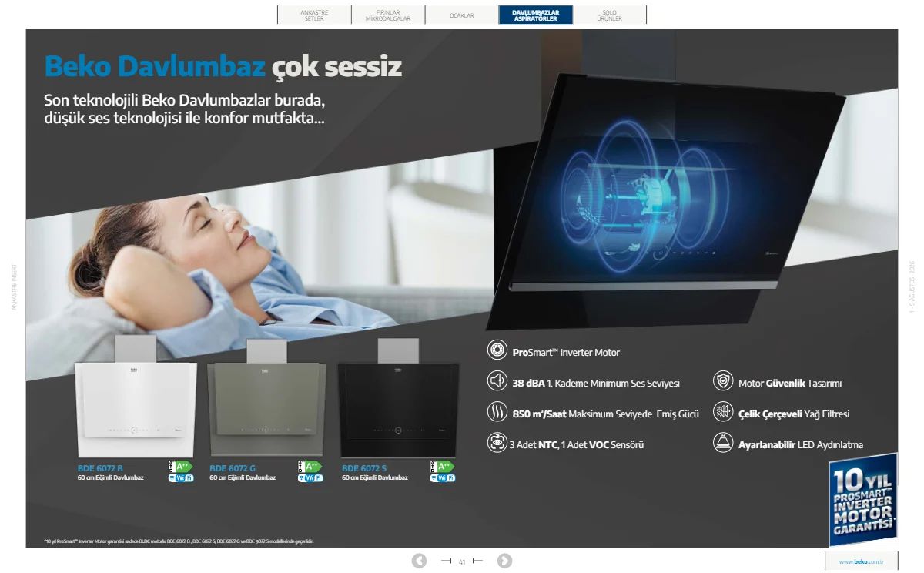Go to previous catalog page arrow

(x=419, y=561)
